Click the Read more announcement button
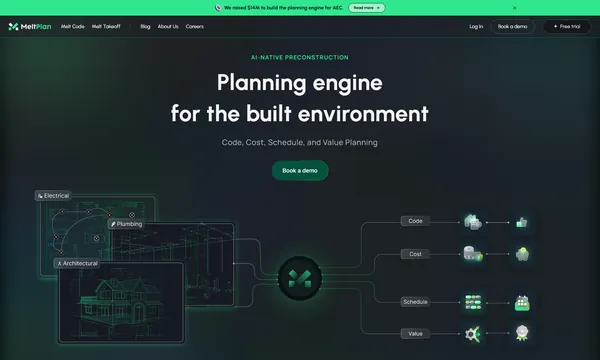 point(367,8)
